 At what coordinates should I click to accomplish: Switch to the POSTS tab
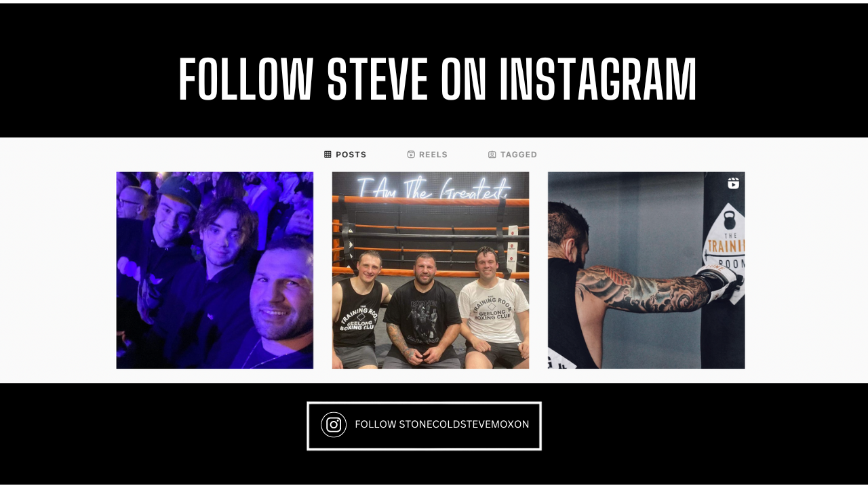tap(345, 155)
